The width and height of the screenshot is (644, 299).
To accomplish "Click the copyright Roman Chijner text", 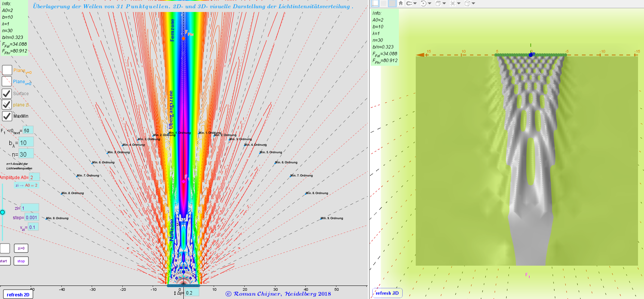I will [x=278, y=294].
